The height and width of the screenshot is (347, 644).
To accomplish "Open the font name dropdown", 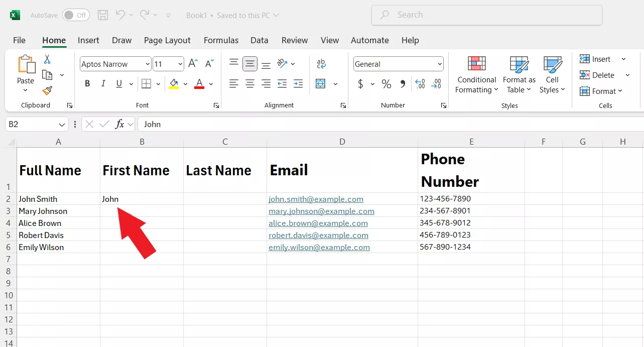I will click(x=147, y=64).
